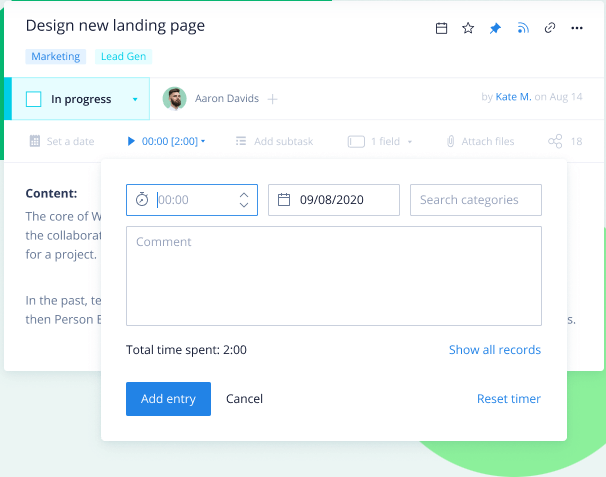Screen dimensions: 606x477
Task: Click the Add entry button
Action: (169, 399)
